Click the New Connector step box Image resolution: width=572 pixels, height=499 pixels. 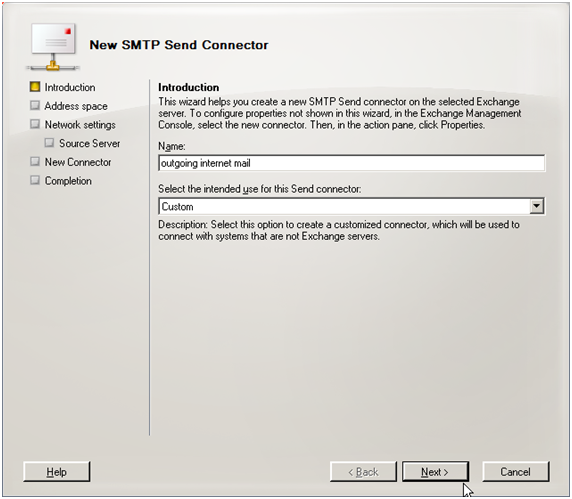(35, 161)
